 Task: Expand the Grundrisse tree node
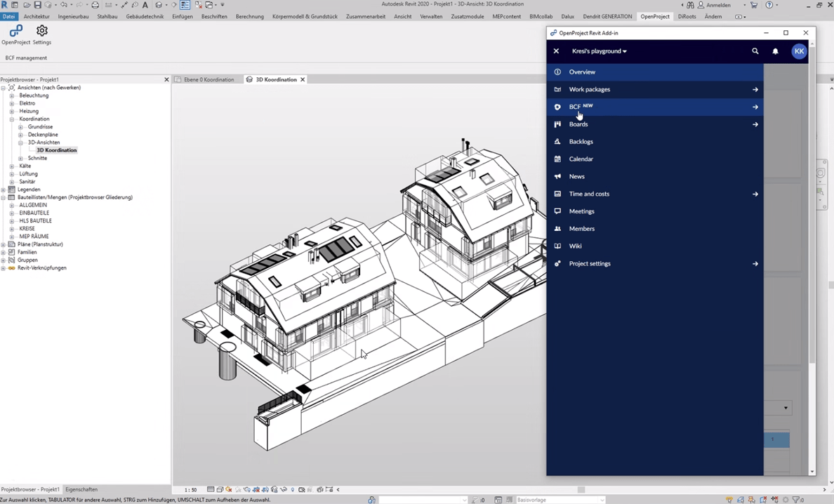click(x=20, y=127)
